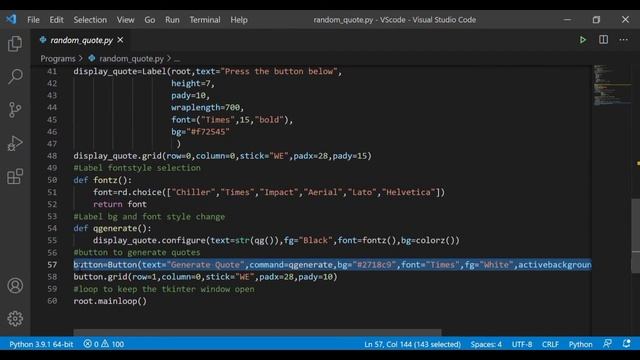Click the '#button to generate quotes' comment
The width and height of the screenshot is (640, 360).
point(137,252)
